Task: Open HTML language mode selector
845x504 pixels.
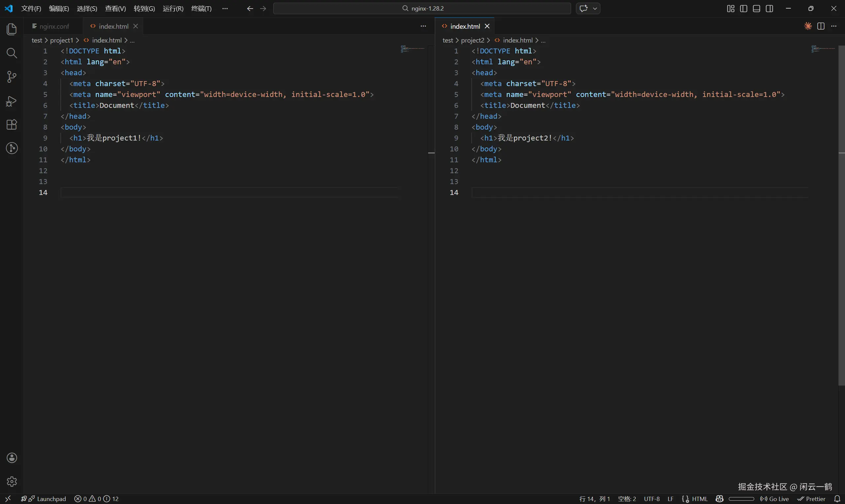Action: coord(699,499)
